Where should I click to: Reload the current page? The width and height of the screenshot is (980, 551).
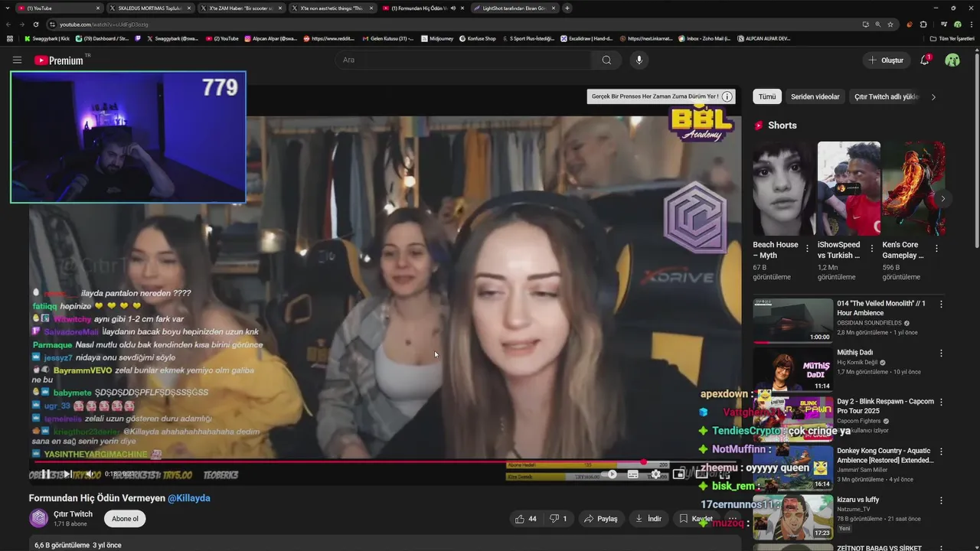(35, 24)
